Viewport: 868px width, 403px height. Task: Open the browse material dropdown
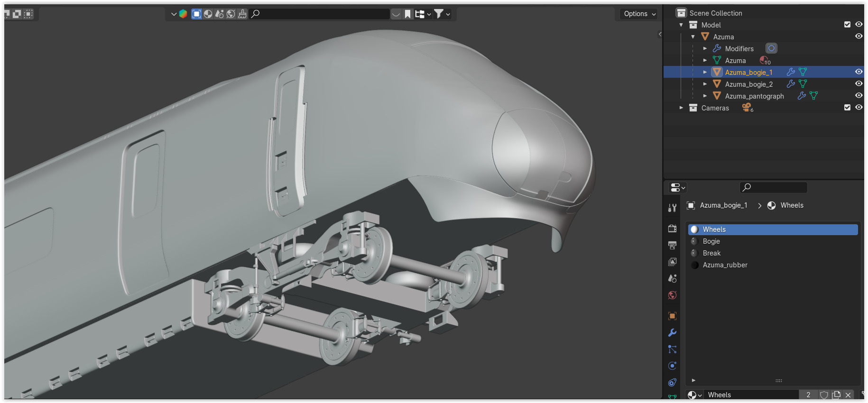point(694,395)
